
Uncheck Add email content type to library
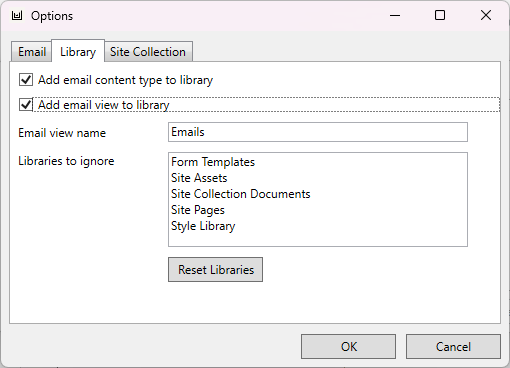tap(26, 80)
